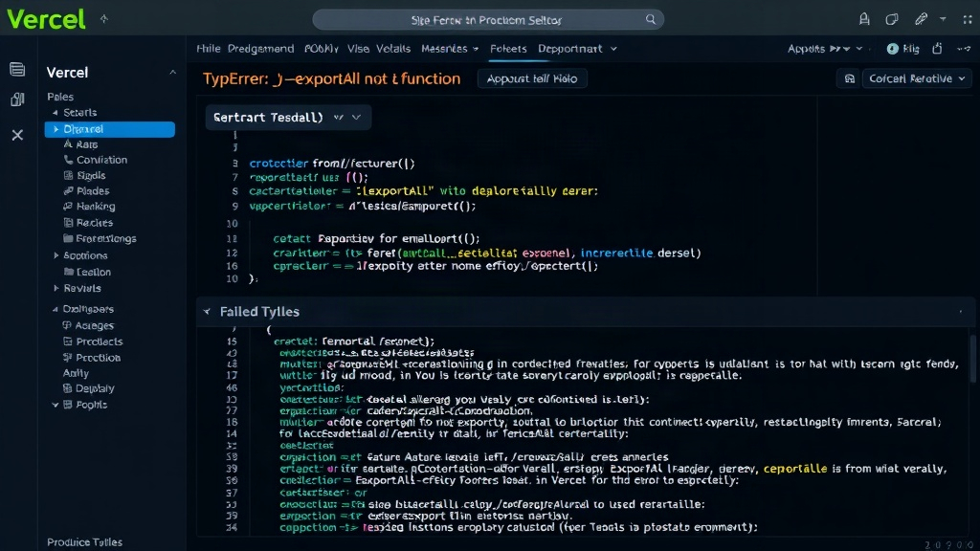Image resolution: width=980 pixels, height=551 pixels.
Task: Click the yellow ceportalle text in the log
Action: (795, 469)
